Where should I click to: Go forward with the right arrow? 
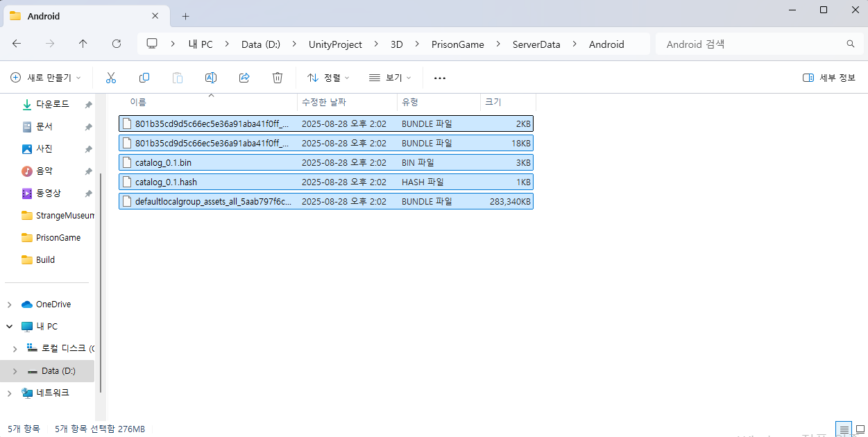pos(50,44)
